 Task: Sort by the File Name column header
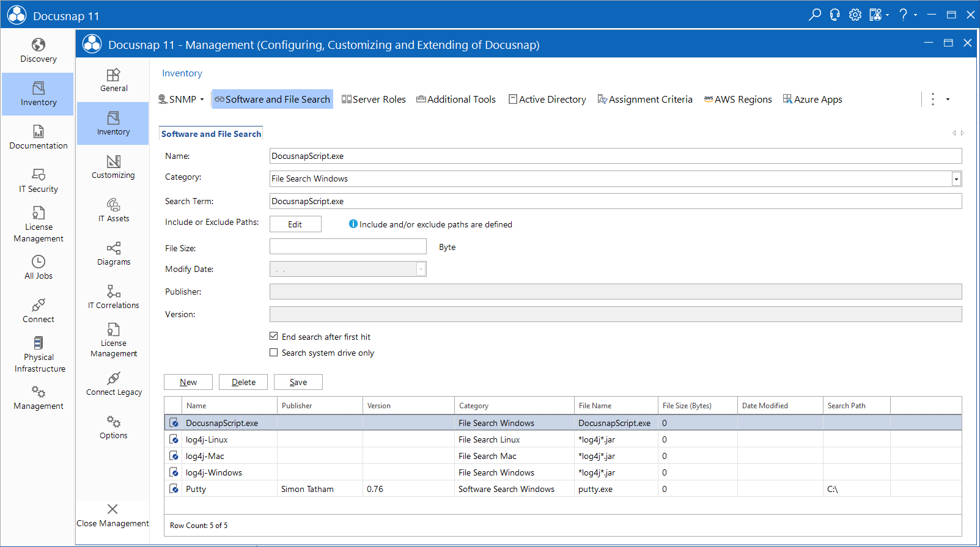pyautogui.click(x=616, y=405)
